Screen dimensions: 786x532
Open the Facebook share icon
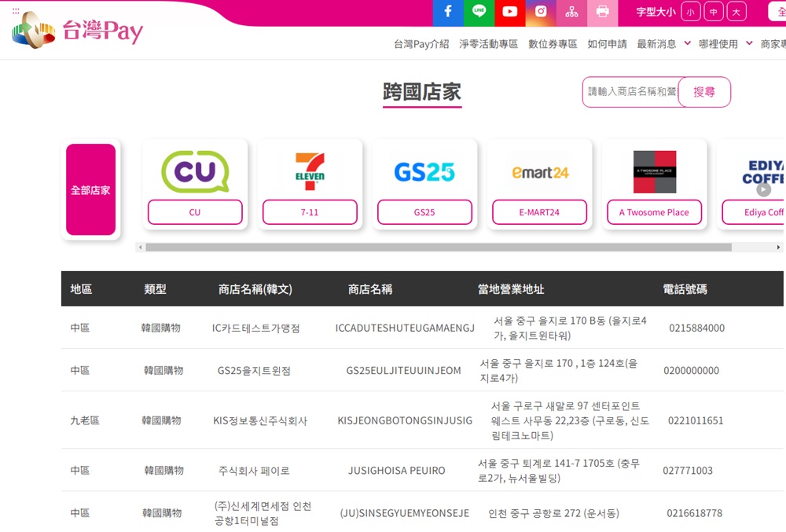pyautogui.click(x=448, y=12)
